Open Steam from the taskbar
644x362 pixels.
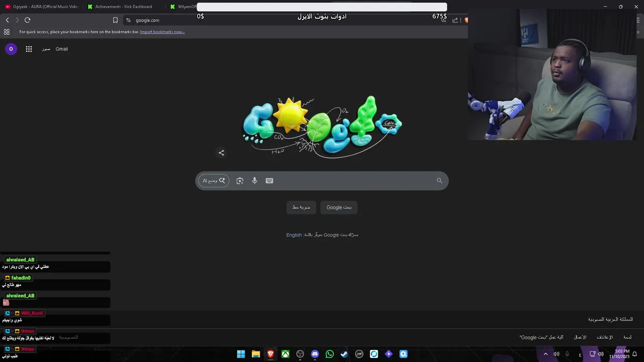[x=344, y=354]
